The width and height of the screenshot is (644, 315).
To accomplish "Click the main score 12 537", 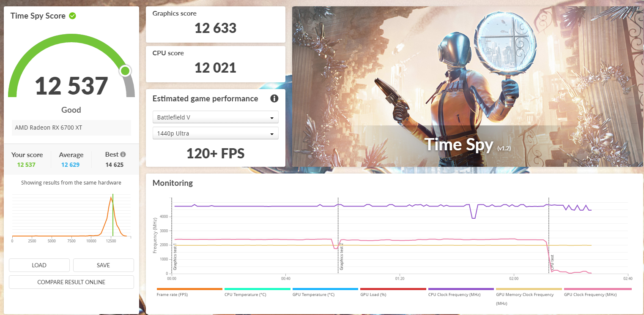I will click(x=71, y=86).
